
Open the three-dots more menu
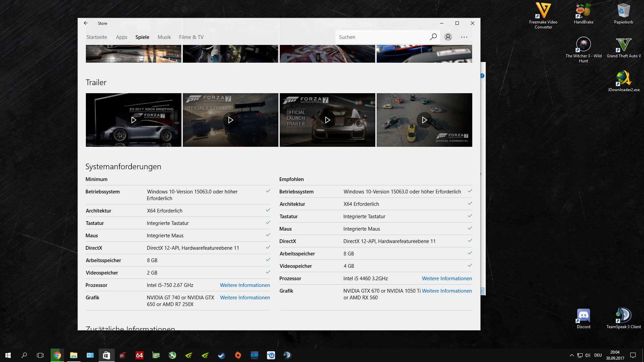(x=464, y=37)
